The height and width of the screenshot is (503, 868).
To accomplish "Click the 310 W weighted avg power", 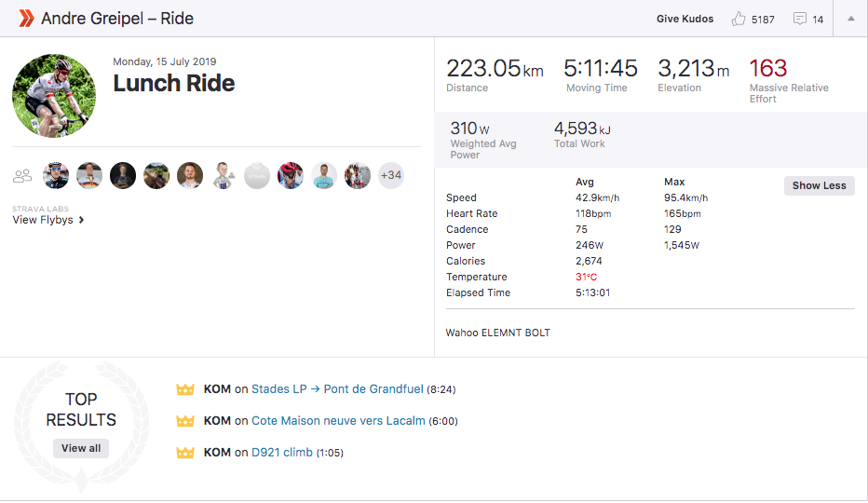I will pos(469,129).
